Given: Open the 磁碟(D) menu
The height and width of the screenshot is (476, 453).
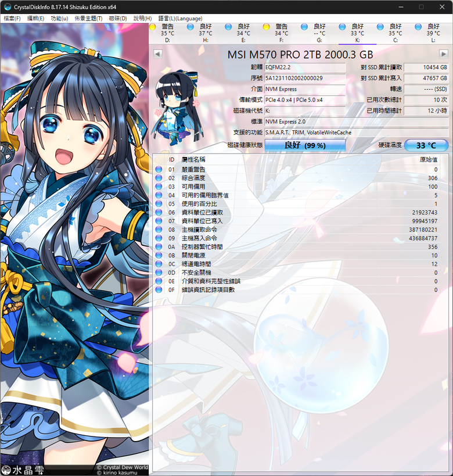Looking at the screenshot, I should pos(118,19).
